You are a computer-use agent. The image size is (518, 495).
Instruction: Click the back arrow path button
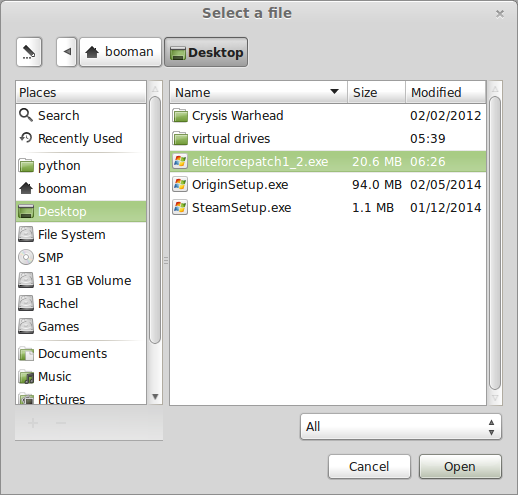coord(67,52)
